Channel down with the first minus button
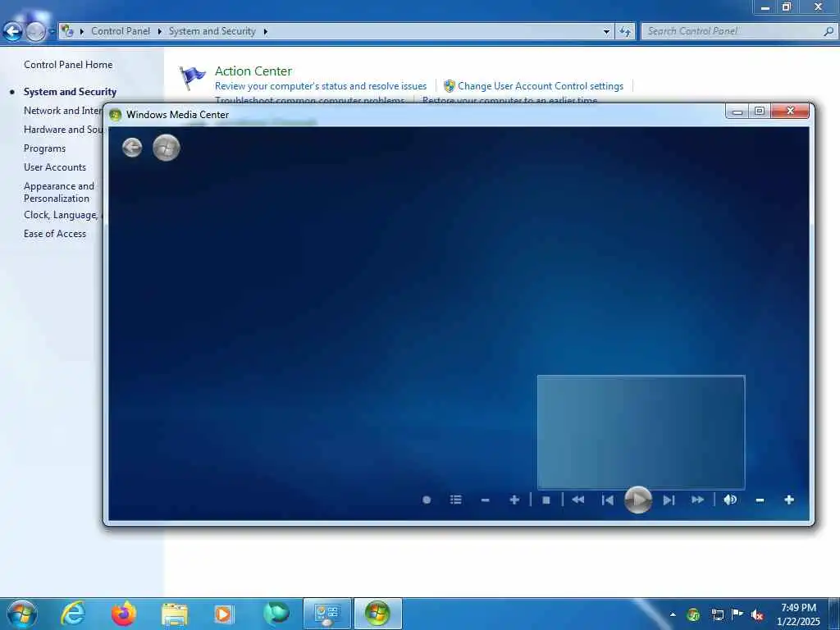Viewport: 840px width, 630px height. click(486, 500)
